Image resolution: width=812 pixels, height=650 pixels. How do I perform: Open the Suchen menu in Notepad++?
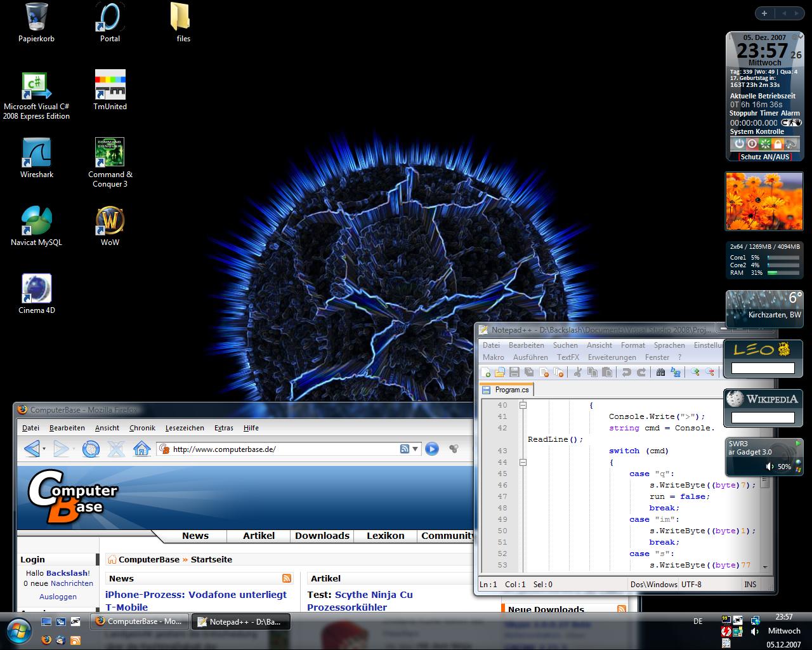(x=565, y=345)
